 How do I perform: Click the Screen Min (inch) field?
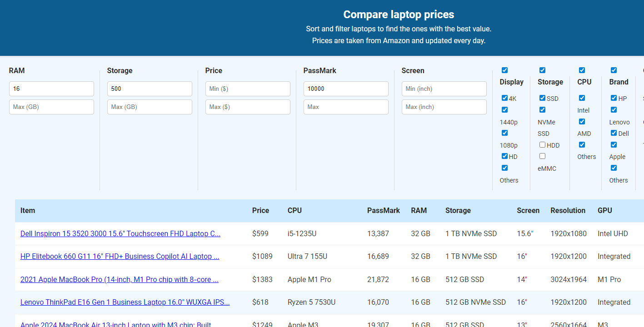tap(444, 89)
